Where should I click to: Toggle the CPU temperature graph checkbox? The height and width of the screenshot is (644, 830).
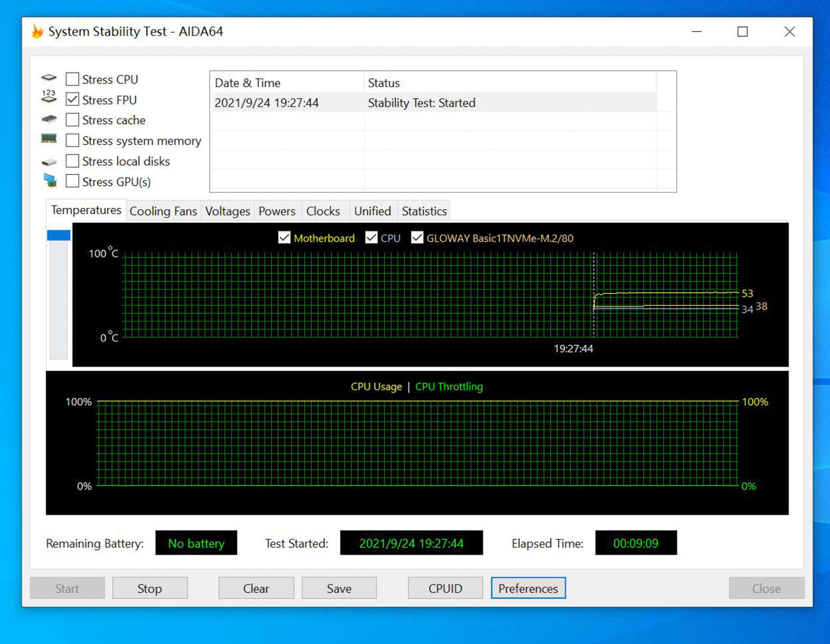(371, 237)
